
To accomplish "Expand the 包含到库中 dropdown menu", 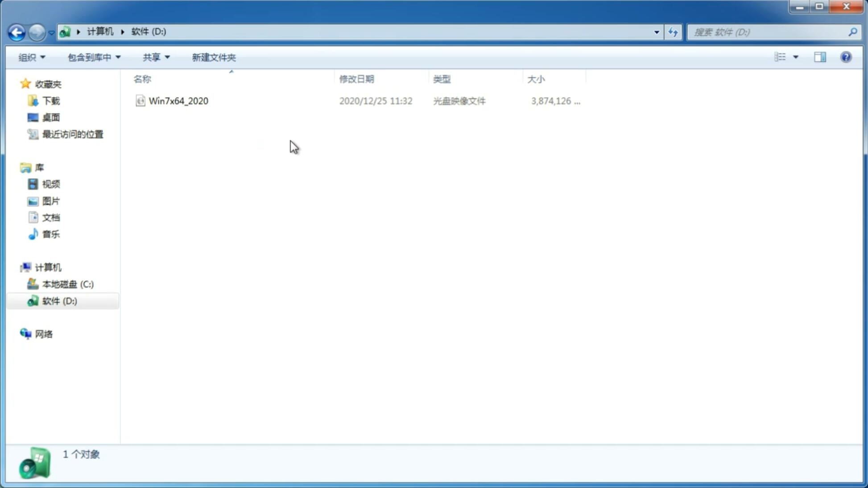I will click(93, 57).
